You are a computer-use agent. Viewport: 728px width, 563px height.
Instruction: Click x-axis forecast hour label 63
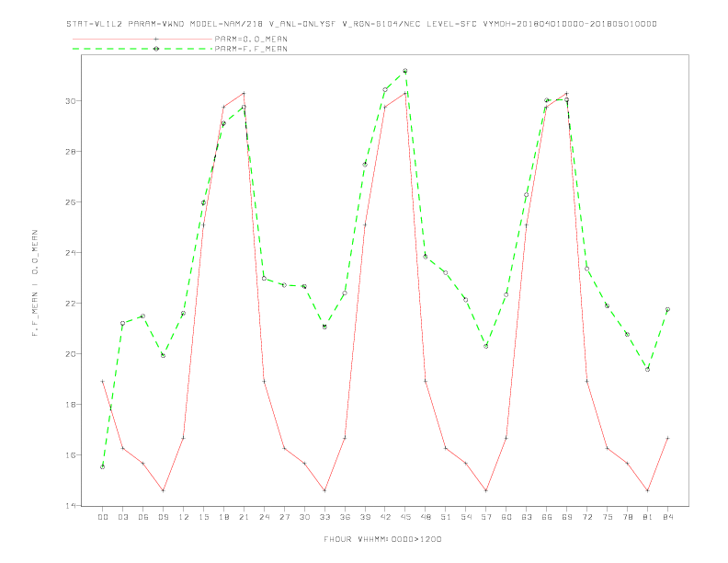(527, 517)
